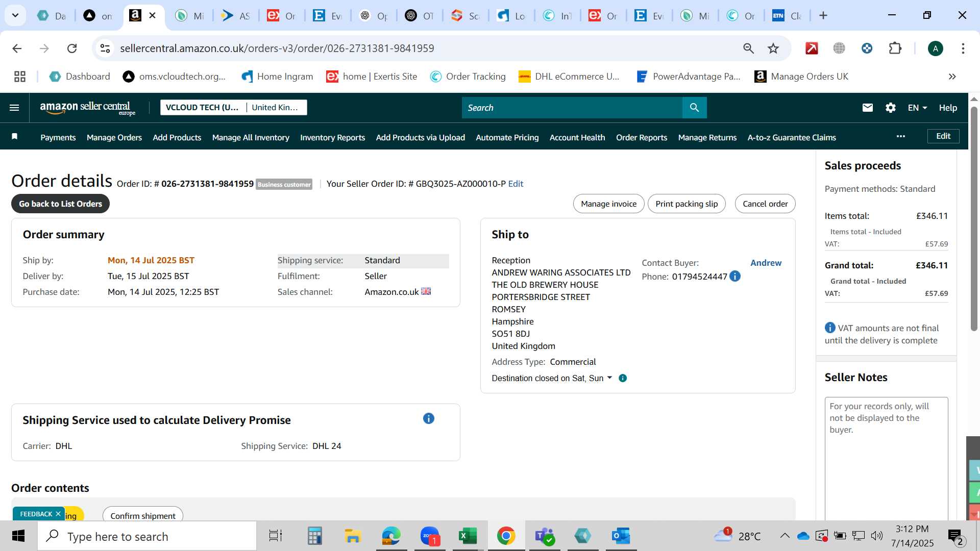Click info icon in Delivery Promise panel

pyautogui.click(x=428, y=418)
